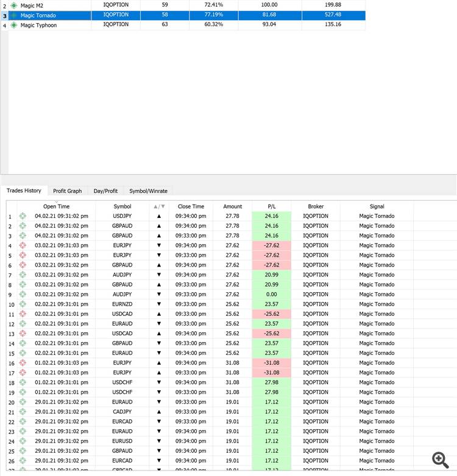Click the red loss icon in trade row 11

pyautogui.click(x=23, y=314)
